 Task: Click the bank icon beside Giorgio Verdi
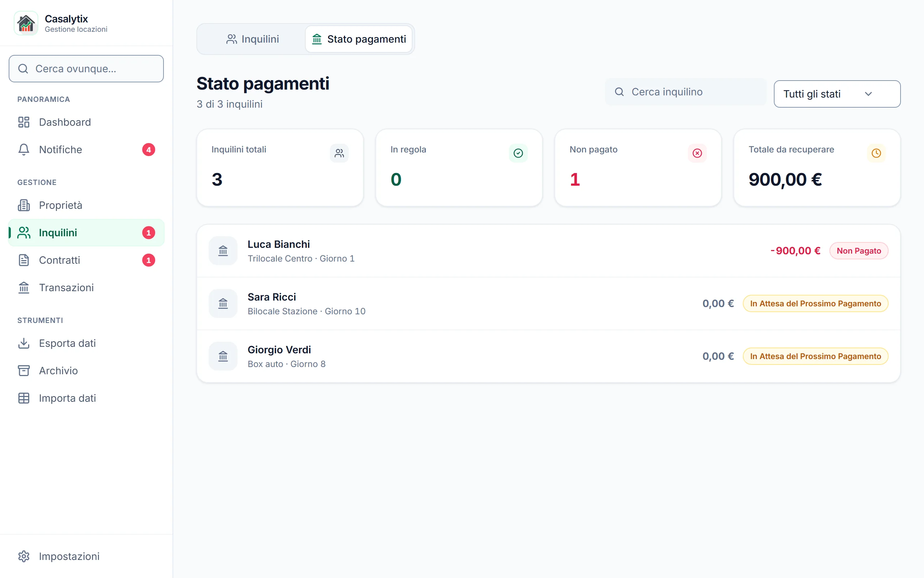pos(223,356)
